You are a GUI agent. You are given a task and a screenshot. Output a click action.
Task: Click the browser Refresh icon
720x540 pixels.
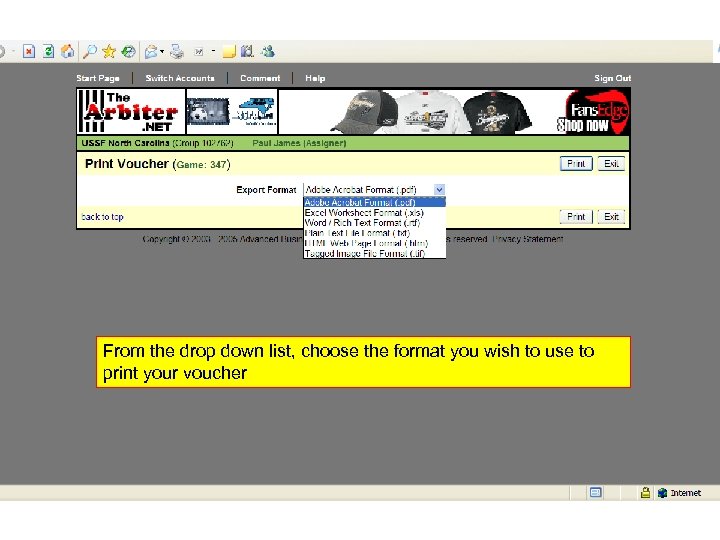click(x=48, y=51)
